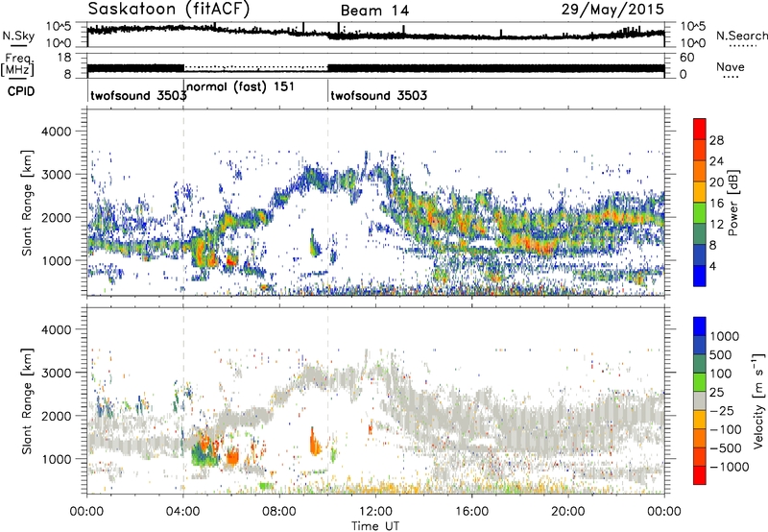Click the dashed CPID change line at 10:00 in velocity panel
Image resolution: width=768 pixels, height=532 pixels.
(x=327, y=400)
